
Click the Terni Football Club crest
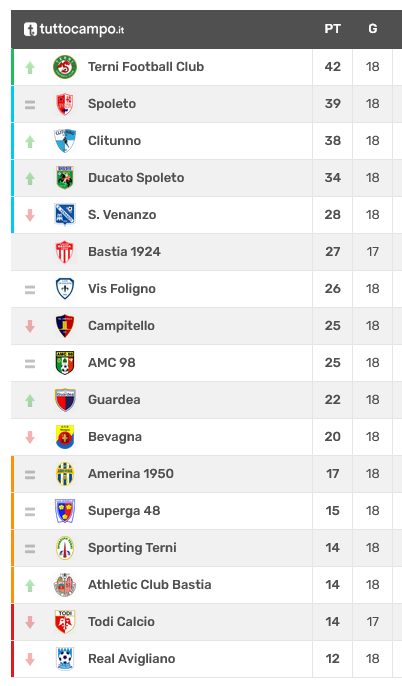[65, 67]
